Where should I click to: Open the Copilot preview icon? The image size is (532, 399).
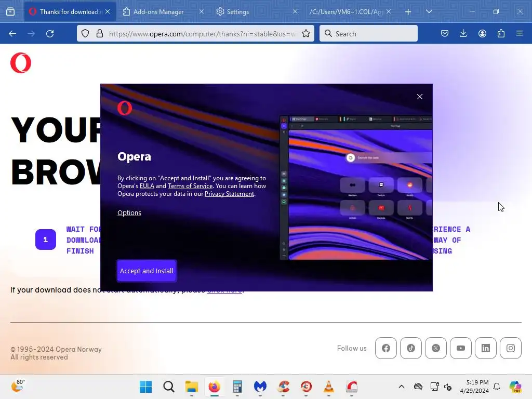pos(515,387)
